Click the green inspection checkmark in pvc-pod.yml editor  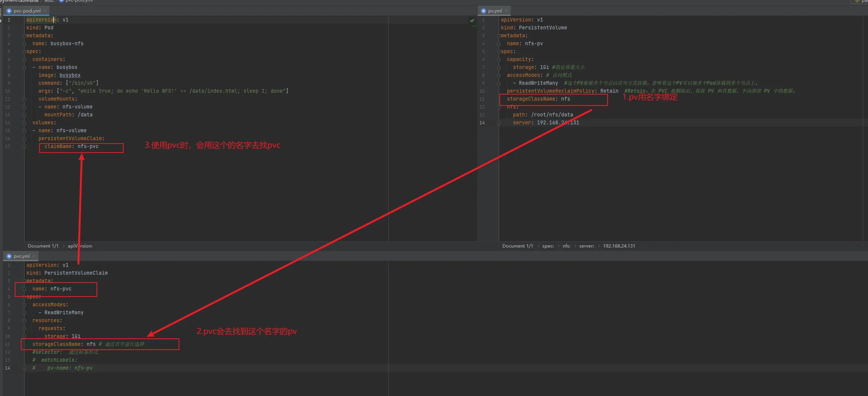(x=472, y=20)
